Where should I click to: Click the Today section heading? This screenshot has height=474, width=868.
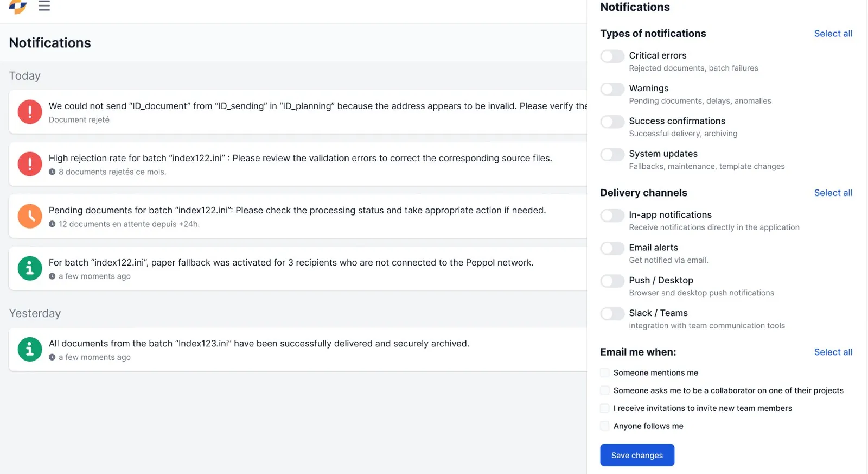point(25,76)
